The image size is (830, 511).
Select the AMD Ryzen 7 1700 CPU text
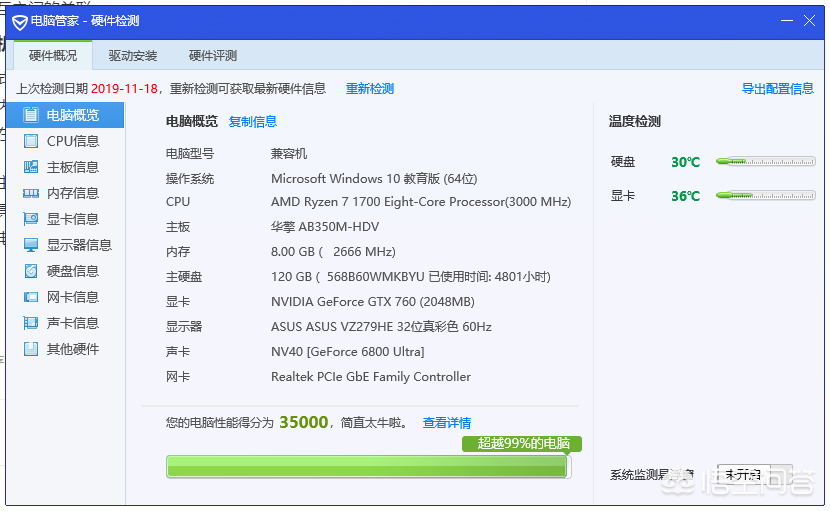421,202
